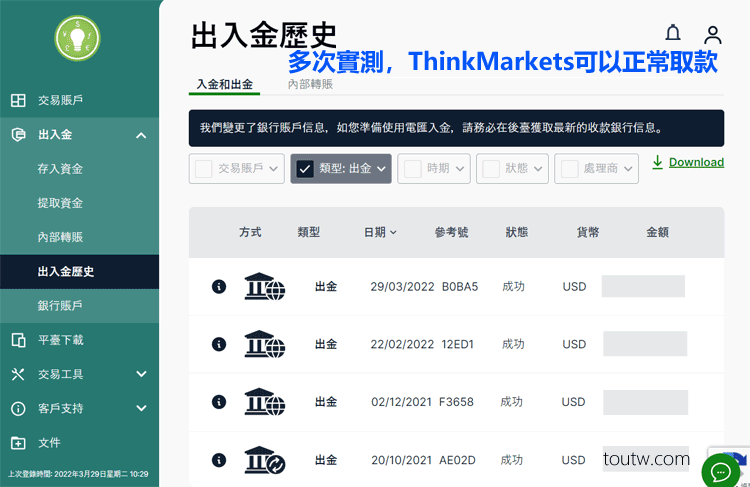Switch to the 內部轉賬 tab
The image size is (750, 487).
click(x=310, y=85)
